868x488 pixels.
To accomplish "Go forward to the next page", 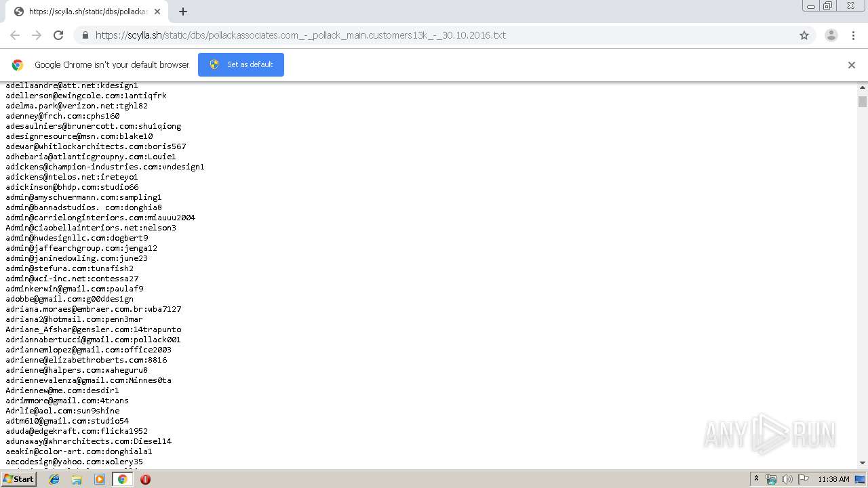I will coord(37,35).
